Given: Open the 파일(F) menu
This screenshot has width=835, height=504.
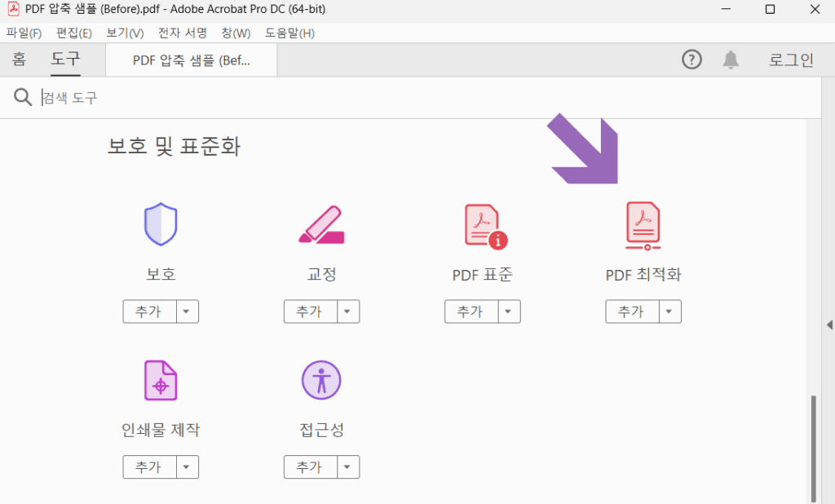Looking at the screenshot, I should [x=24, y=33].
